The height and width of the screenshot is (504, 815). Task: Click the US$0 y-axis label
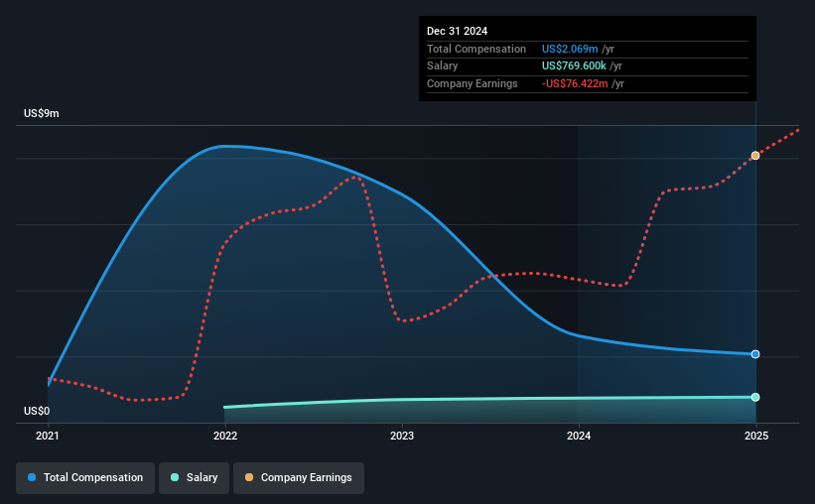pos(37,411)
